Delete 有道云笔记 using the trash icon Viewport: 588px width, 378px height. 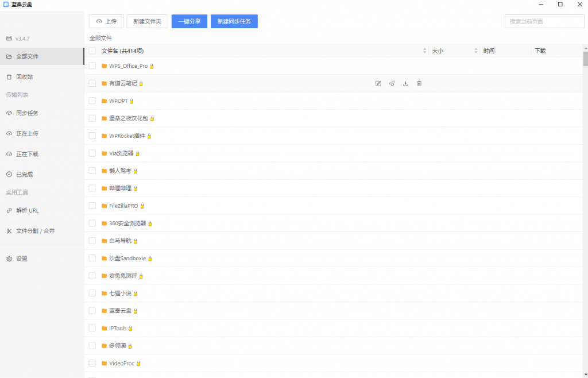point(419,83)
